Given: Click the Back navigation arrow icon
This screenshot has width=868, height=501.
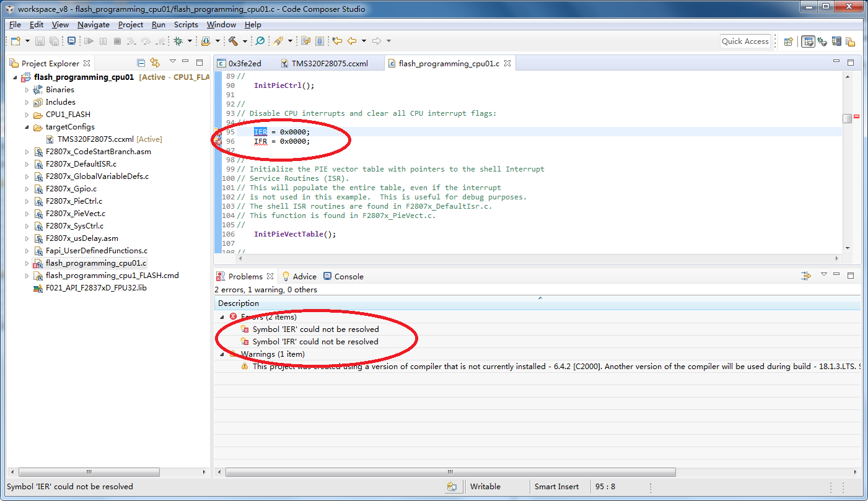Looking at the screenshot, I should pyautogui.click(x=352, y=41).
